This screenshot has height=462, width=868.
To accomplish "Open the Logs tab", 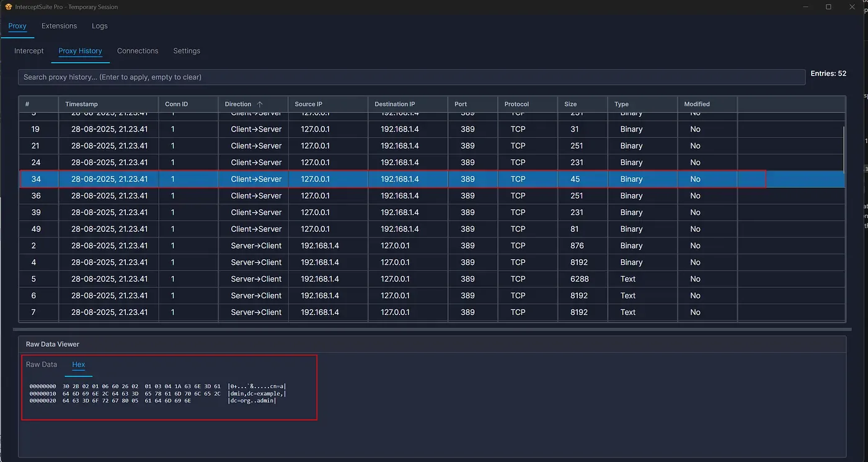I will point(100,26).
